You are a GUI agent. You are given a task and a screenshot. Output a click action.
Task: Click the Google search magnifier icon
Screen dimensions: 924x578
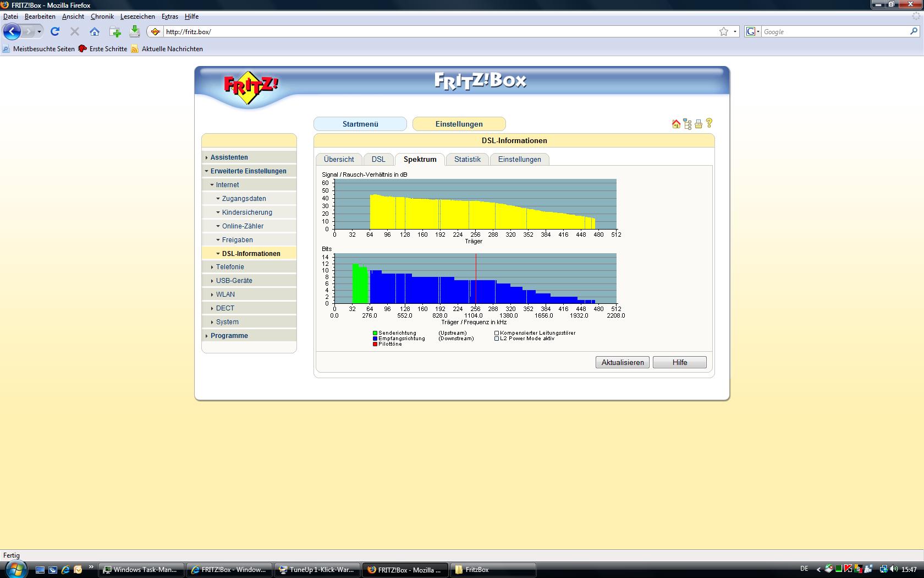[914, 32]
